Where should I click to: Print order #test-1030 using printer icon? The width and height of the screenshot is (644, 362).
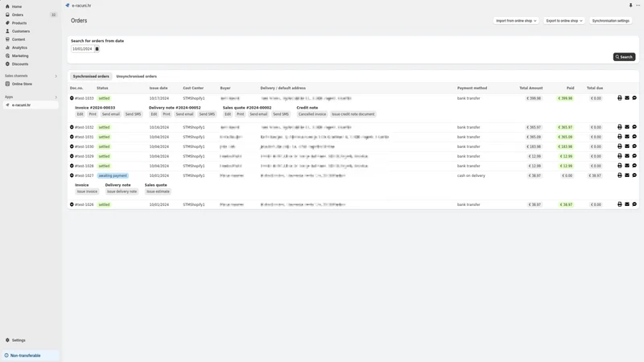[619, 146]
